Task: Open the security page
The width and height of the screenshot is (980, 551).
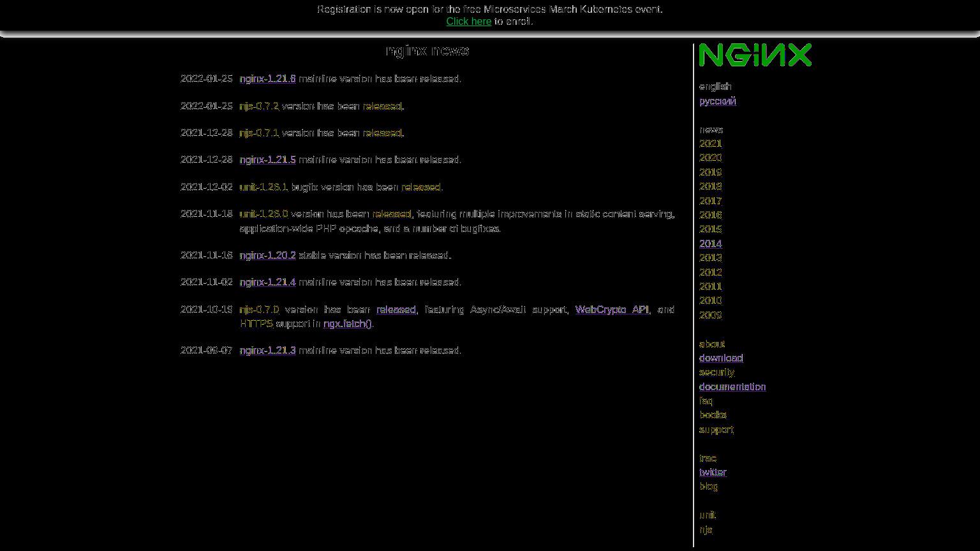Action: pyautogui.click(x=716, y=372)
